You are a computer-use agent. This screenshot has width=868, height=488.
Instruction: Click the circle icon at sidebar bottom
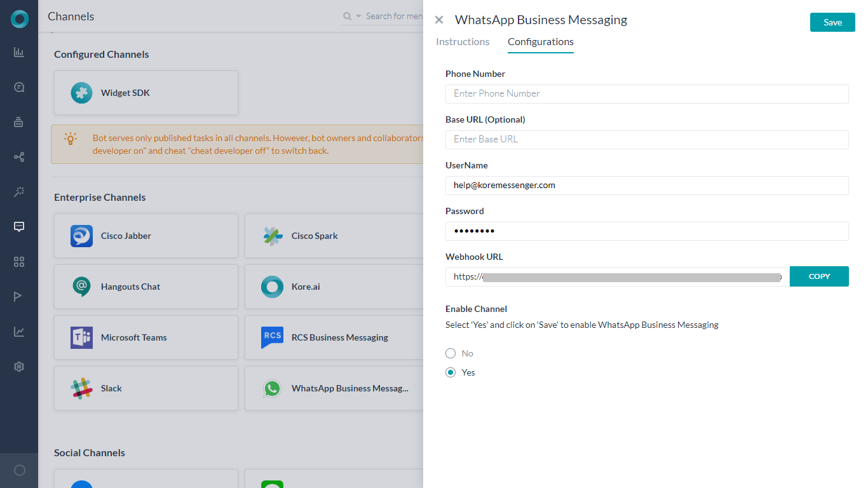click(x=20, y=470)
